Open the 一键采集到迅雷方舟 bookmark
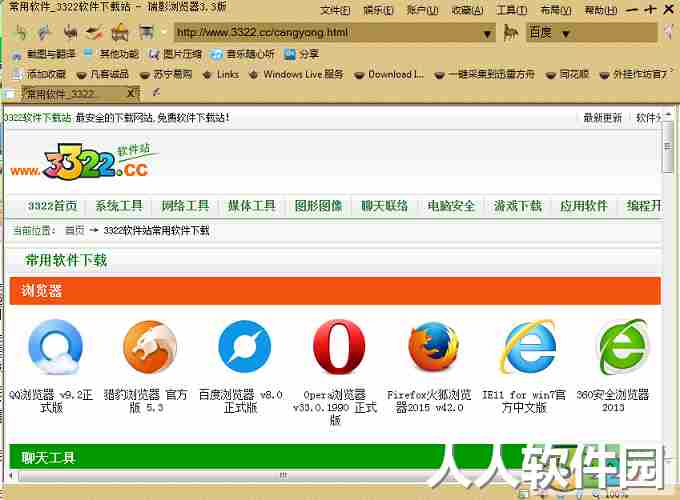 point(484,74)
